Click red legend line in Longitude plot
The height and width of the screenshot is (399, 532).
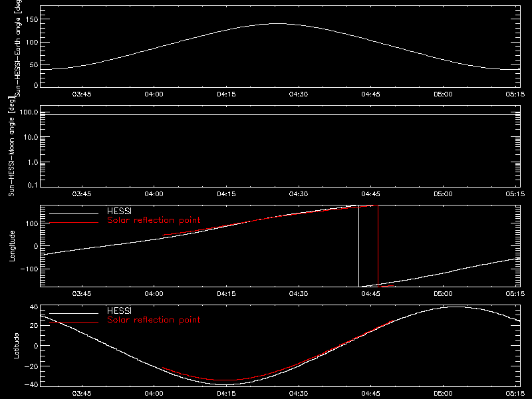[x=74, y=223]
